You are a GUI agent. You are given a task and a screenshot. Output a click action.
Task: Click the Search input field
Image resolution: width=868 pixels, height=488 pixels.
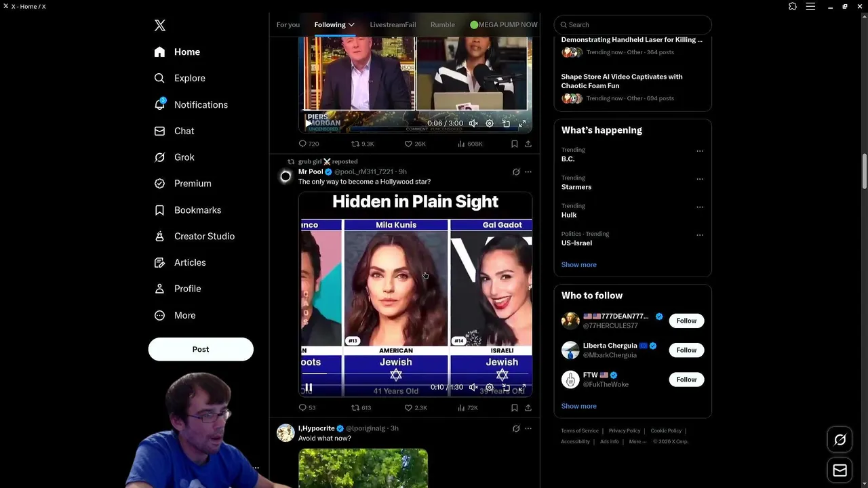click(633, 24)
